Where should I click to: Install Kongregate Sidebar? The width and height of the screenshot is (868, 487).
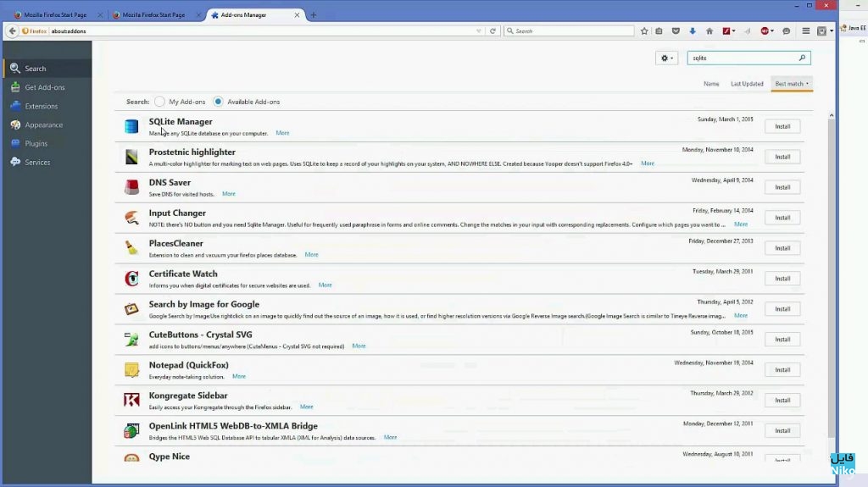tap(782, 400)
